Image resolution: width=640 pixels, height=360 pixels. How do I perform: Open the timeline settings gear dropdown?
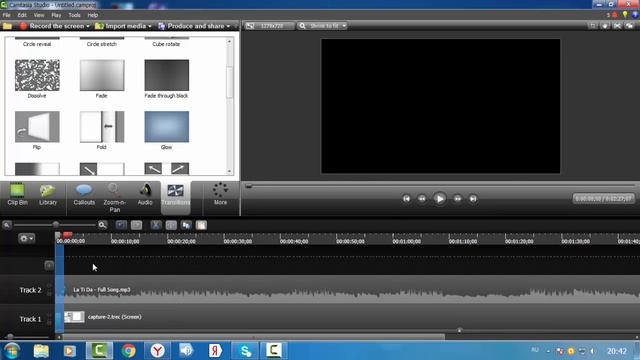tap(27, 238)
